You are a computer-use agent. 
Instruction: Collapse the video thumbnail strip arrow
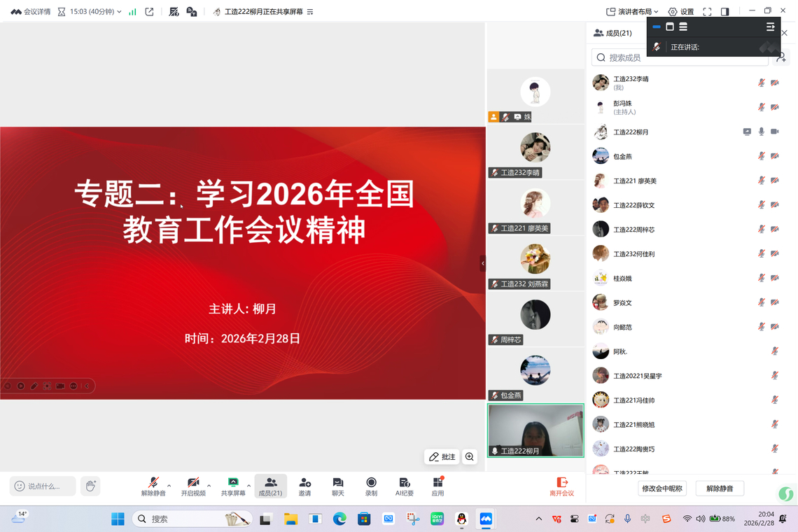482,263
